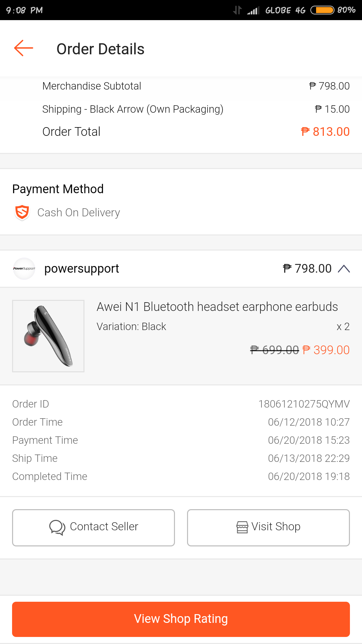The width and height of the screenshot is (362, 644).
Task: Click the Visit Shop button
Action: point(268,528)
